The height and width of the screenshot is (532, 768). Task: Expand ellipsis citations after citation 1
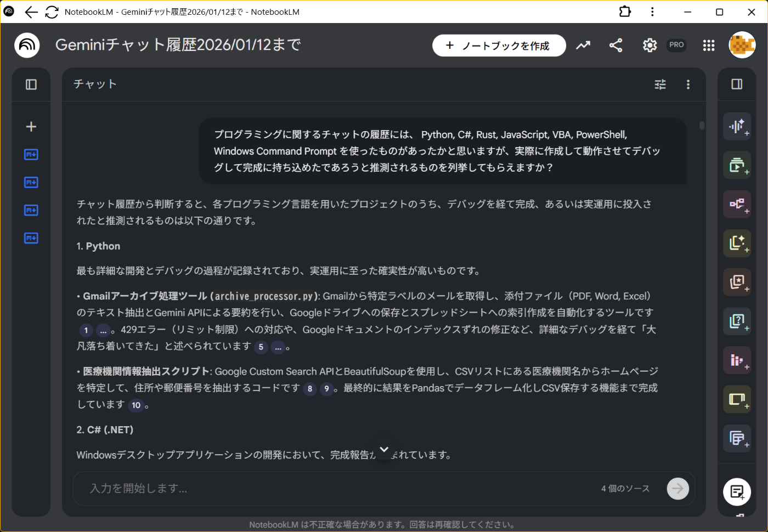click(103, 330)
